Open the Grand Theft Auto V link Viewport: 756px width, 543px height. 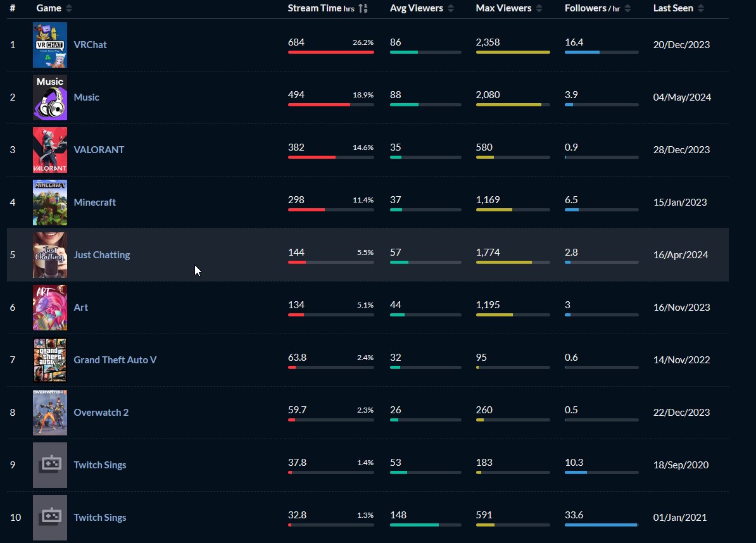[x=115, y=360]
